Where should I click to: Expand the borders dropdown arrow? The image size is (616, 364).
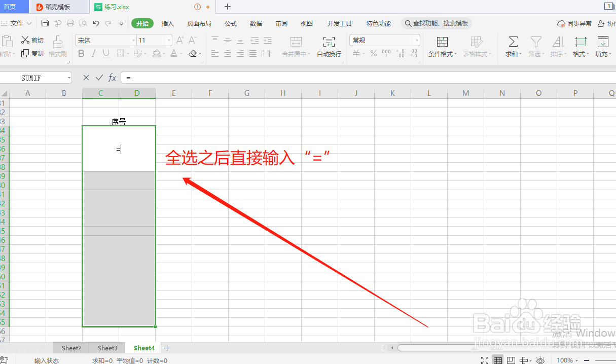click(128, 54)
